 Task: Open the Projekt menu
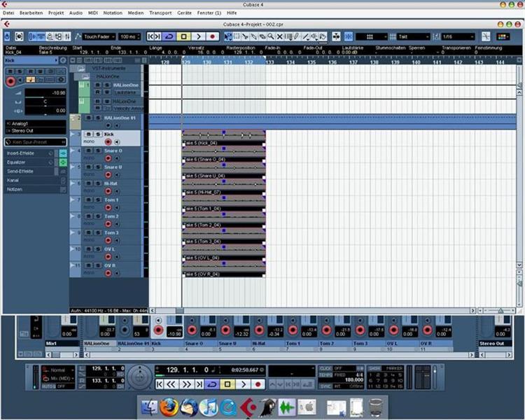point(56,13)
